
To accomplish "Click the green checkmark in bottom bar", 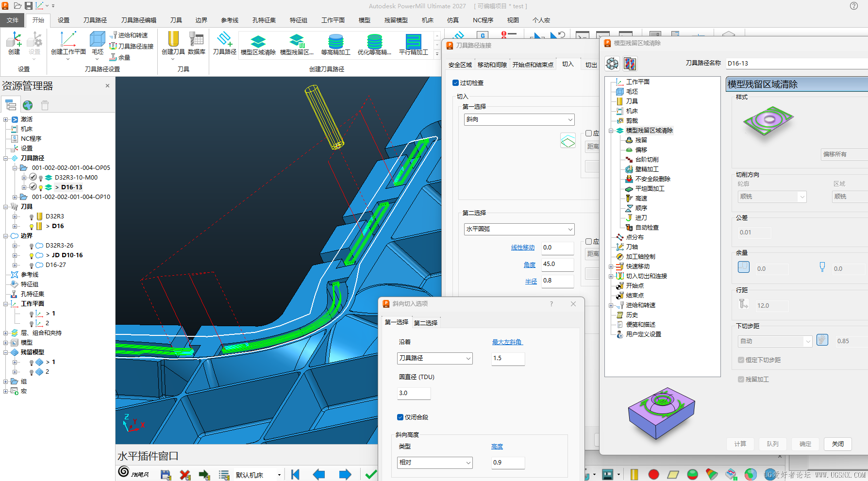I will coord(371,475).
